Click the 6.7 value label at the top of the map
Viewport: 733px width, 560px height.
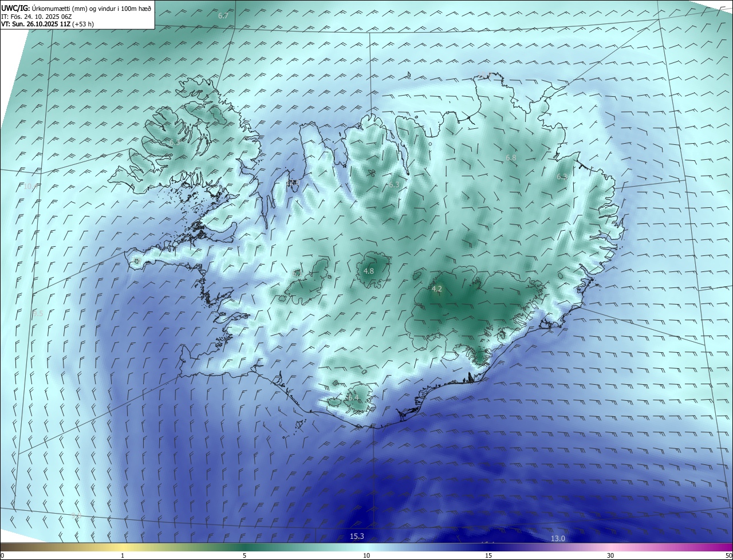(223, 15)
